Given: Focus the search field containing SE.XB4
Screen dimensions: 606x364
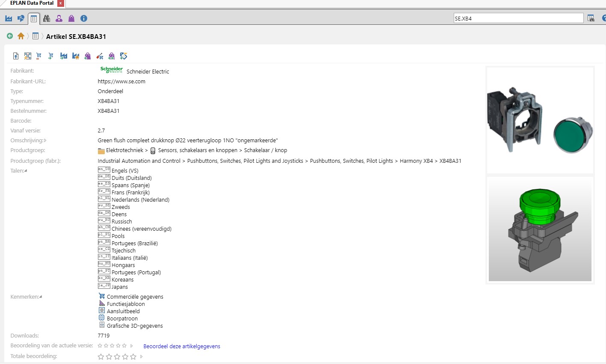Looking at the screenshot, I should click(x=518, y=18).
